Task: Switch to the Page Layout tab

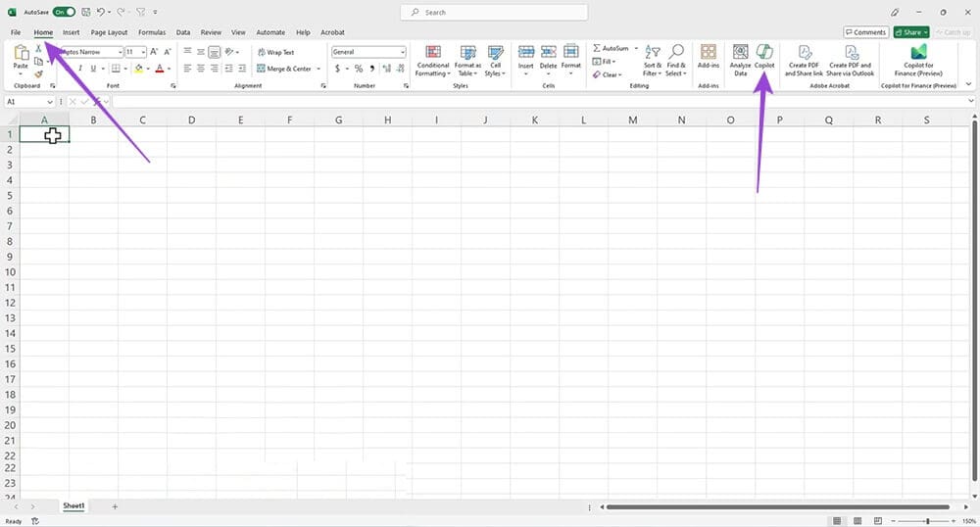Action: (109, 32)
